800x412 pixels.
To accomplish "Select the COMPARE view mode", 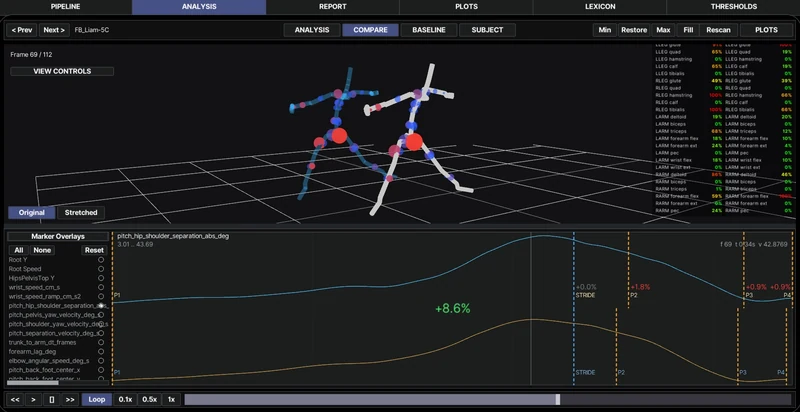I will (x=370, y=30).
